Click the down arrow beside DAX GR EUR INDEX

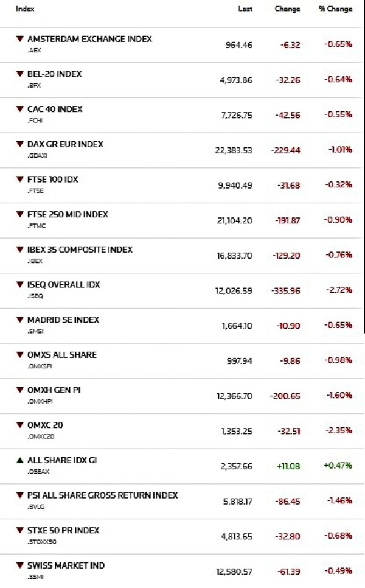coord(19,145)
